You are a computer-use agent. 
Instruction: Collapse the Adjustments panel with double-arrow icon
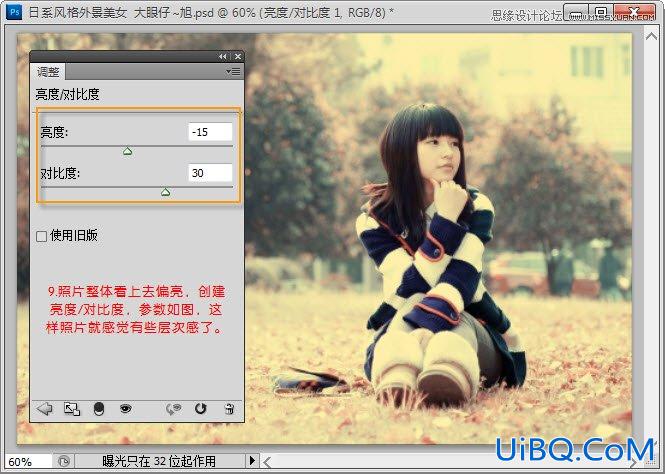pyautogui.click(x=223, y=56)
